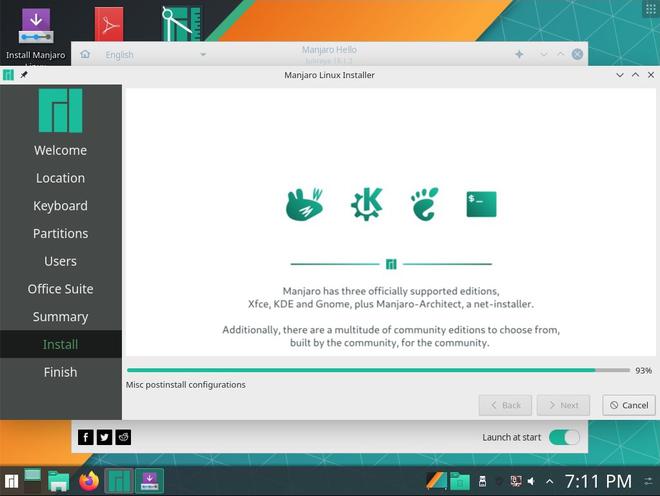This screenshot has height=496, width=660.
Task: Select the Location step in sidebar
Action: [x=61, y=178]
